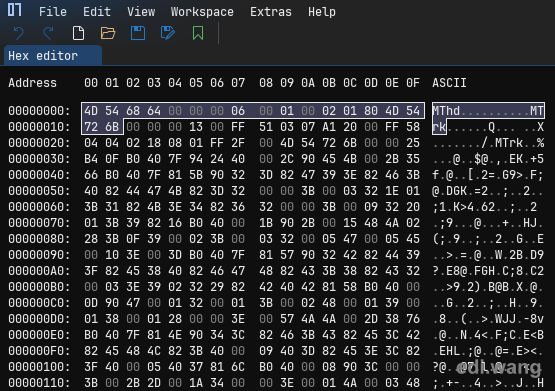Image resolution: width=555 pixels, height=391 pixels.
Task: Click the address label 00000080
Action: click(x=39, y=239)
